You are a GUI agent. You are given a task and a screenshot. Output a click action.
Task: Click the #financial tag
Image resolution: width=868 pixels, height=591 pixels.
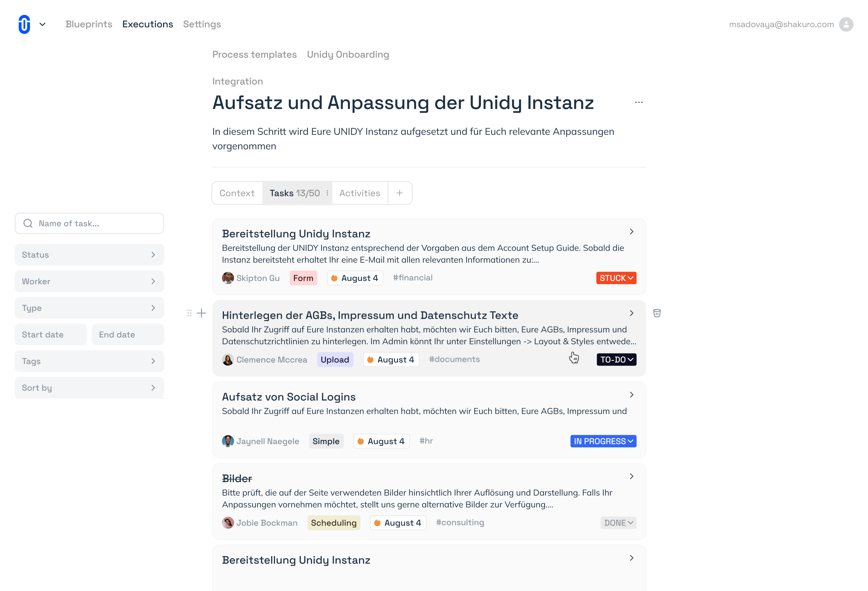pos(413,278)
